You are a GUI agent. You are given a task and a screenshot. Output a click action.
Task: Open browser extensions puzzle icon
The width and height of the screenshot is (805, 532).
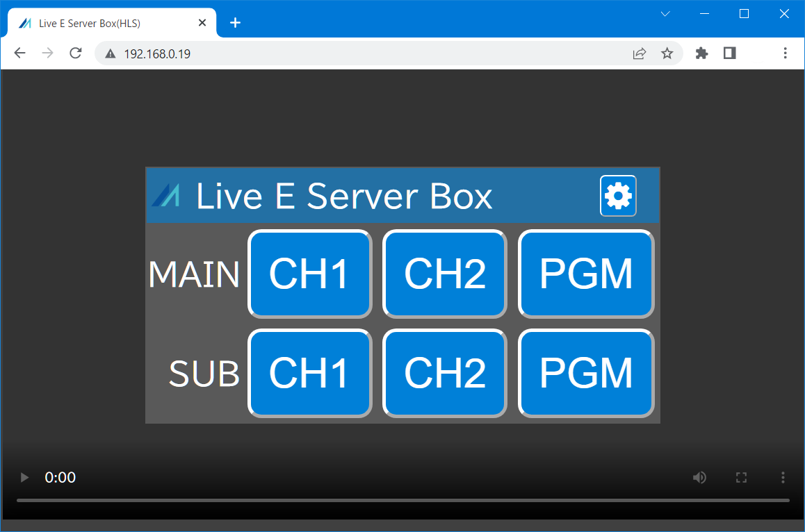701,53
